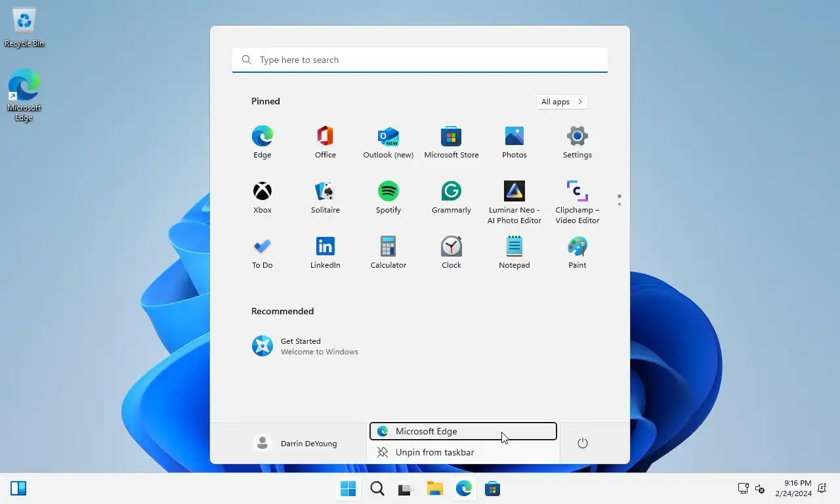This screenshot has height=504, width=840.
Task: Select the Microsoft Edge desktop shortcut
Action: pos(24,95)
